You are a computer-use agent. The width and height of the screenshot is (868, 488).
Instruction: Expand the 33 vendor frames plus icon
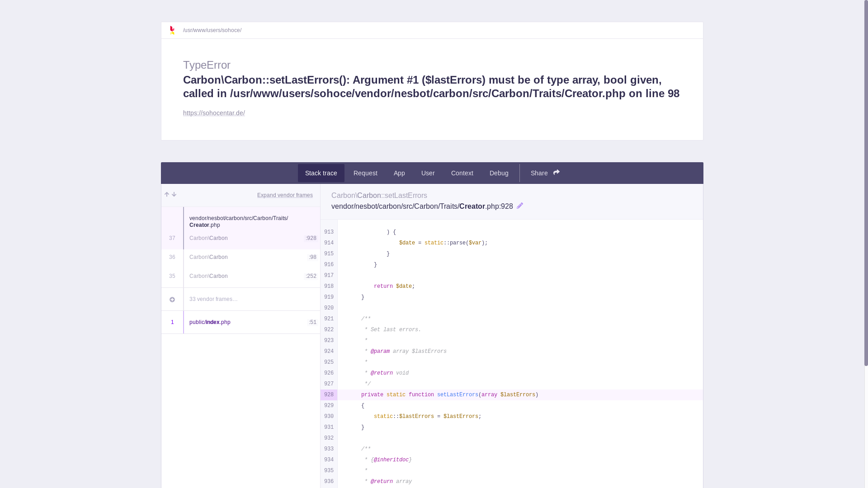coord(172,300)
